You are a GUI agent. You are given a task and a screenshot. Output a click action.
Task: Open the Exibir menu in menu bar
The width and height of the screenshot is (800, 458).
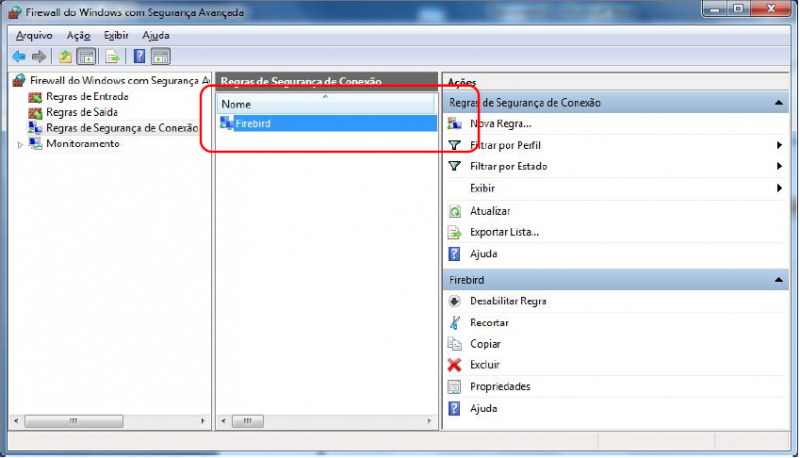click(116, 36)
